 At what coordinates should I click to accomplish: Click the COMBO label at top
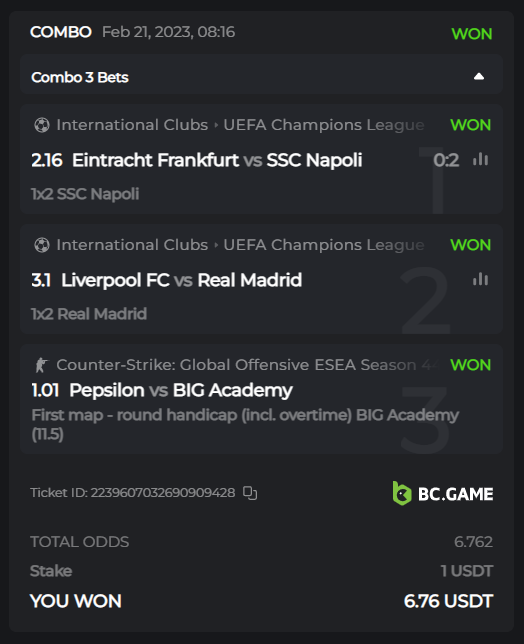[x=61, y=32]
